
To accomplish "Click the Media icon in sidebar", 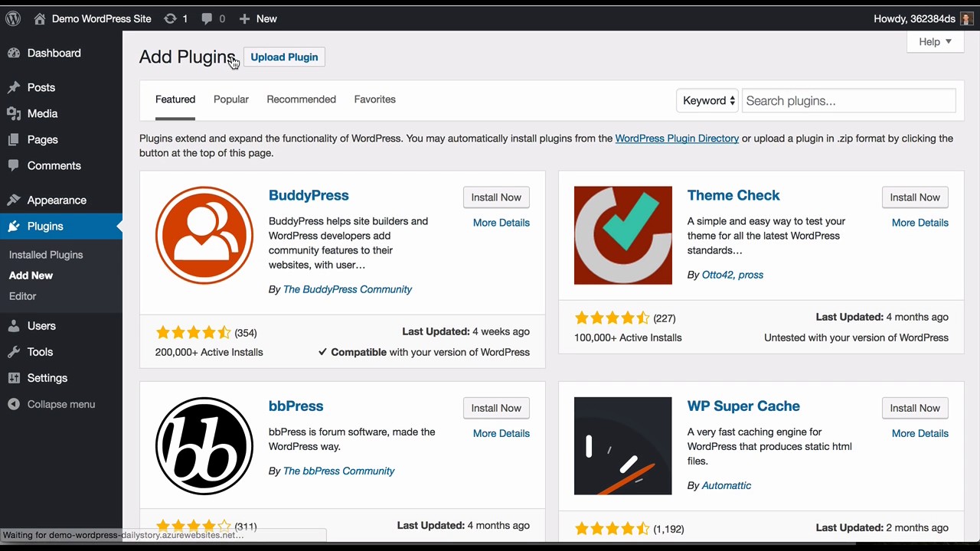I will tap(14, 113).
